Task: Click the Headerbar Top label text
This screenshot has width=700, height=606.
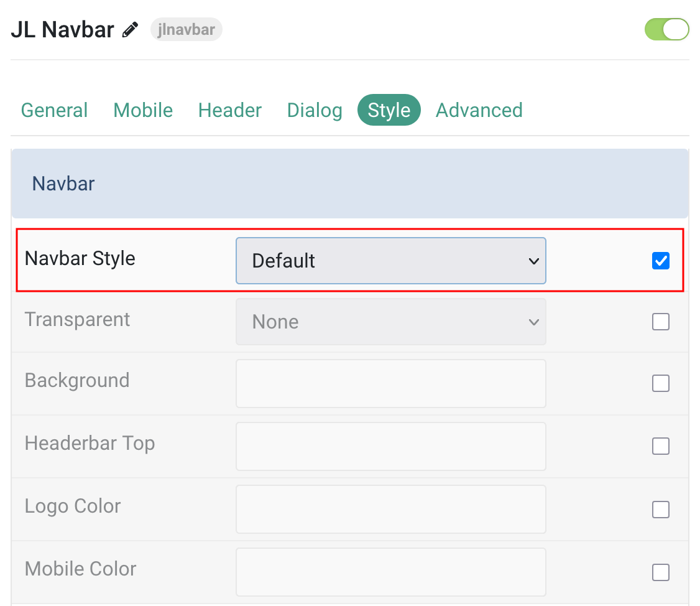Action: [90, 444]
